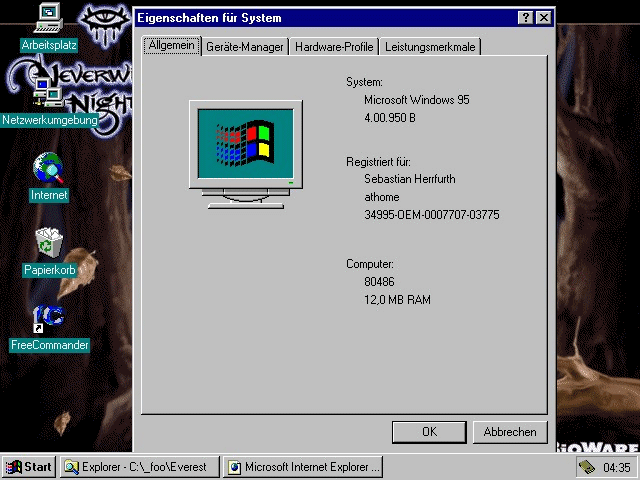640x480 pixels.
Task: Open the Geräte-Manager tab
Action: pos(245,47)
